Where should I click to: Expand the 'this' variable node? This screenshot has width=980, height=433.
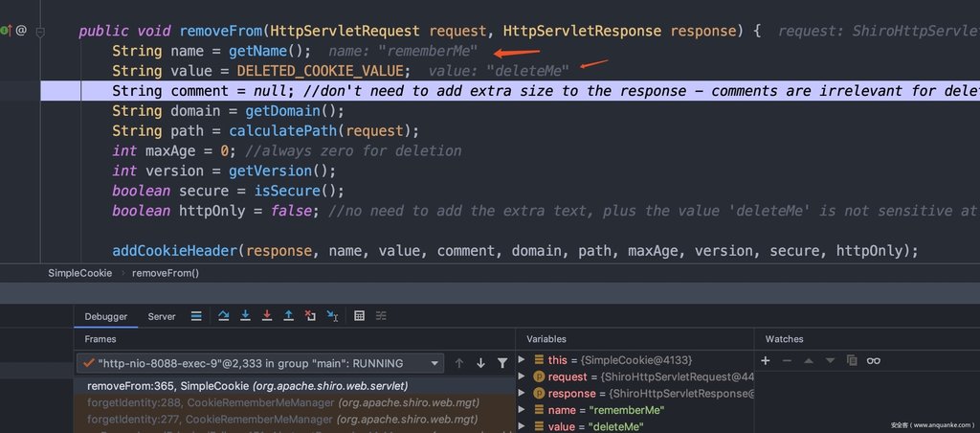click(x=522, y=360)
